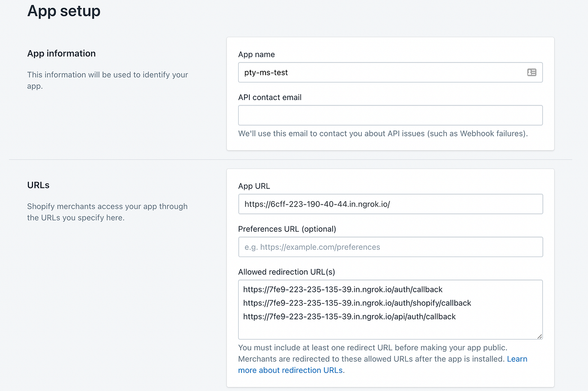Place cursor on the /api/auth/callback URL line

pyautogui.click(x=349, y=316)
